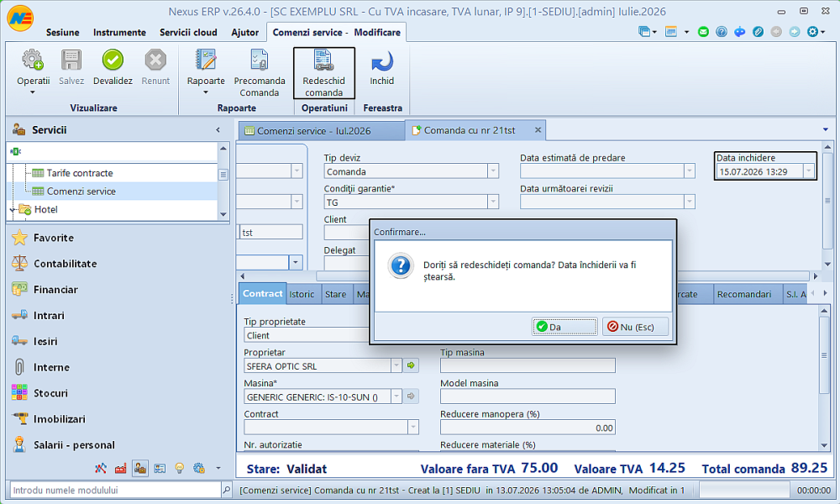
Task: Open the Conditii garantie dropdown
Action: tap(493, 202)
